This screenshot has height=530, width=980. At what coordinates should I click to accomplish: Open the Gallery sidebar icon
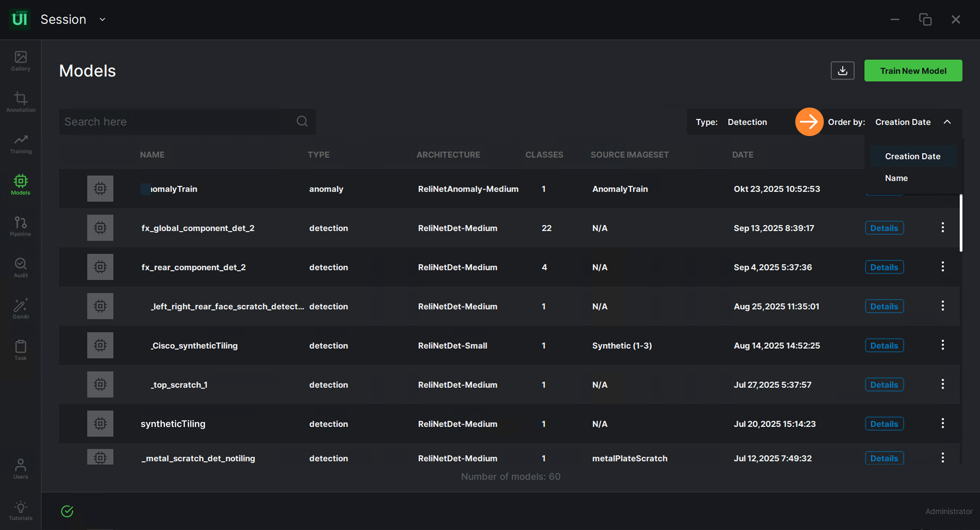[20, 61]
